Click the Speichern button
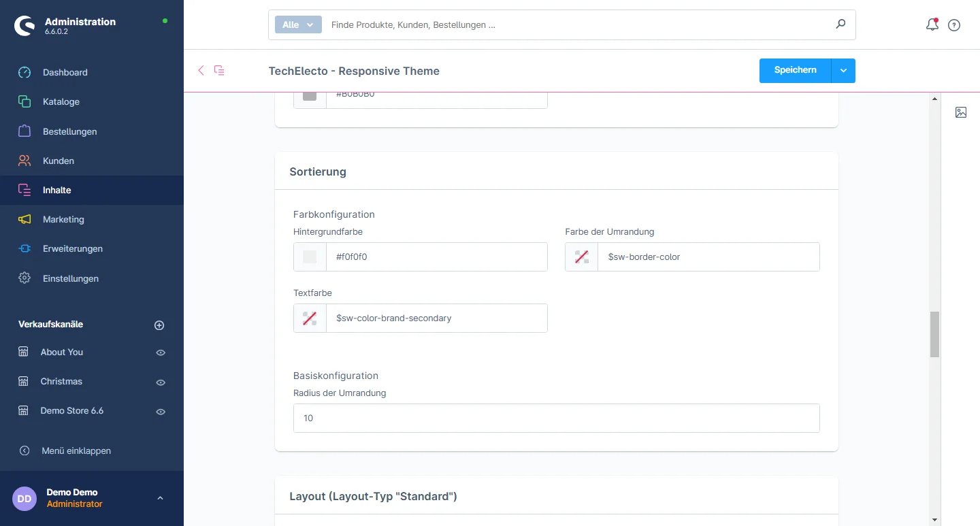This screenshot has height=526, width=980. click(795, 71)
